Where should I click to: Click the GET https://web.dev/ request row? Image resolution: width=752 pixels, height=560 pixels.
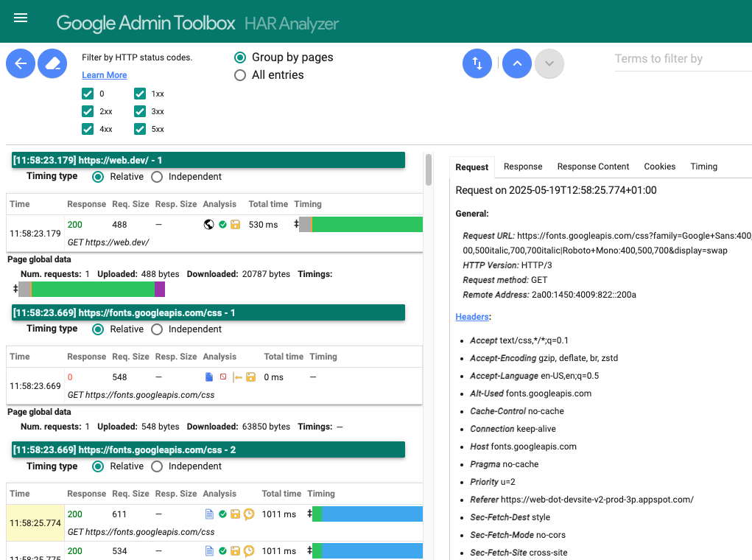[214, 234]
